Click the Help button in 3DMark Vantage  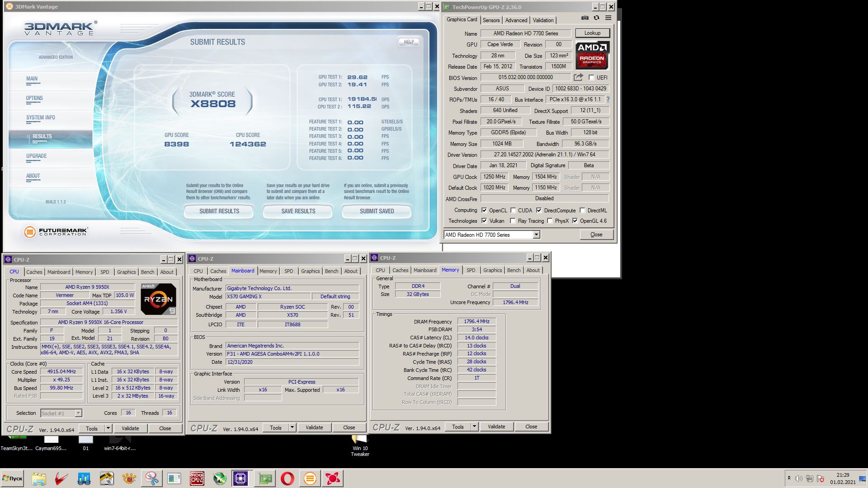point(409,42)
